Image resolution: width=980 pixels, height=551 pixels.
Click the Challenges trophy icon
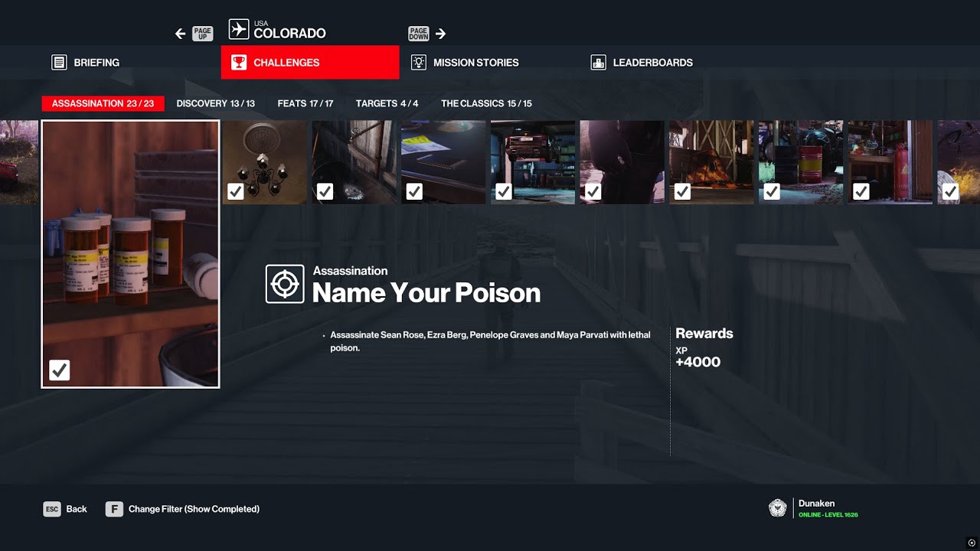(239, 63)
